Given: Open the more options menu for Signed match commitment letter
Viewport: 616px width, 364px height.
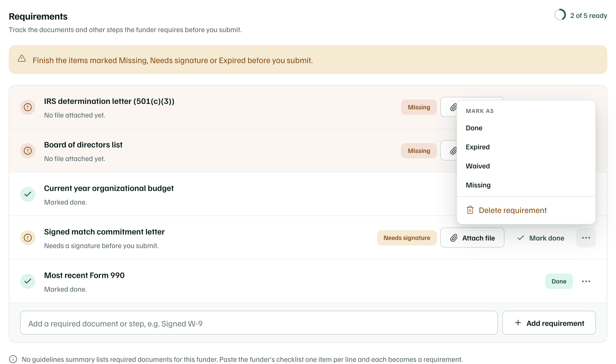Looking at the screenshot, I should pyautogui.click(x=586, y=238).
